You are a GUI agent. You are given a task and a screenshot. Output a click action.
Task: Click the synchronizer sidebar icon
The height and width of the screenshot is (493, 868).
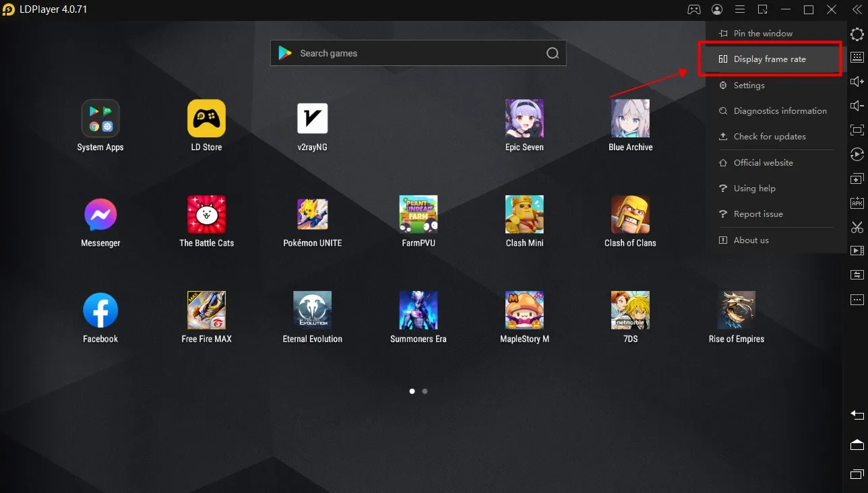click(x=857, y=275)
